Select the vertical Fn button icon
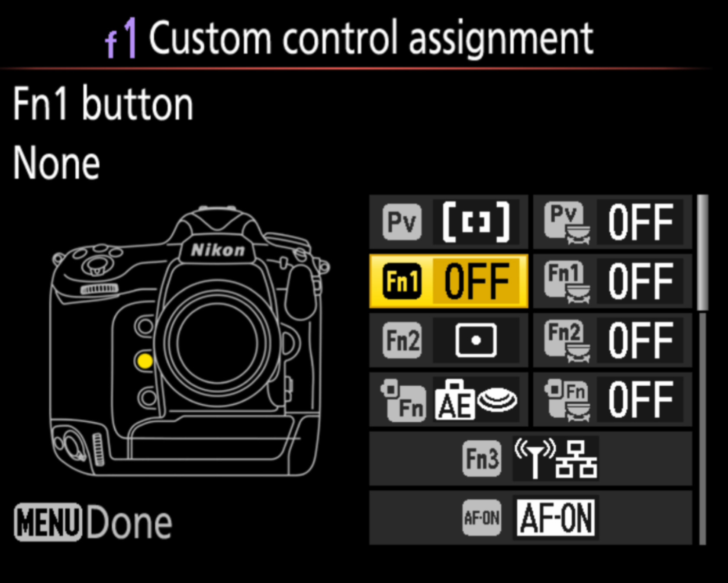Viewport: 728px width, 583px height. pos(403,400)
